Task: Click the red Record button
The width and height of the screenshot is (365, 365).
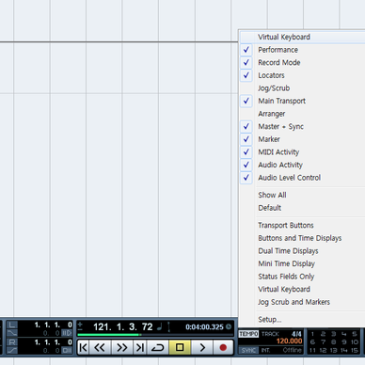Action: coord(223,347)
